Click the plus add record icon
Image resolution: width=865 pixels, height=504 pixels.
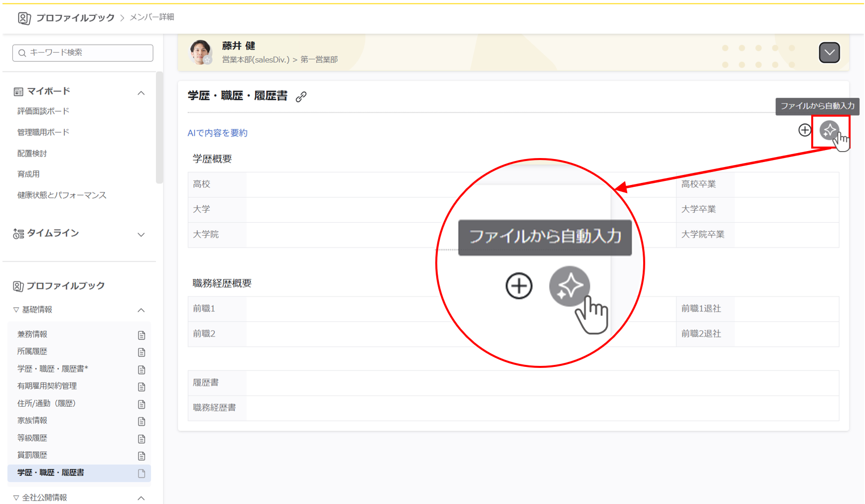pos(804,130)
